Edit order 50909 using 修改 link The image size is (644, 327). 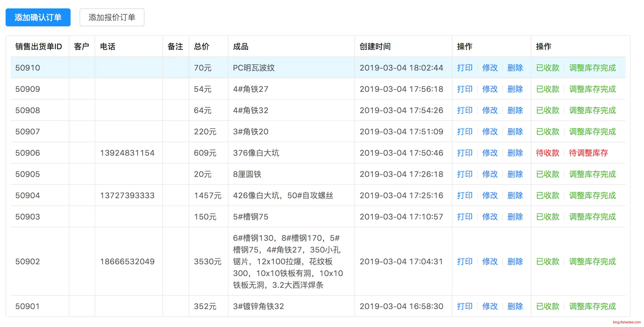pyautogui.click(x=490, y=89)
